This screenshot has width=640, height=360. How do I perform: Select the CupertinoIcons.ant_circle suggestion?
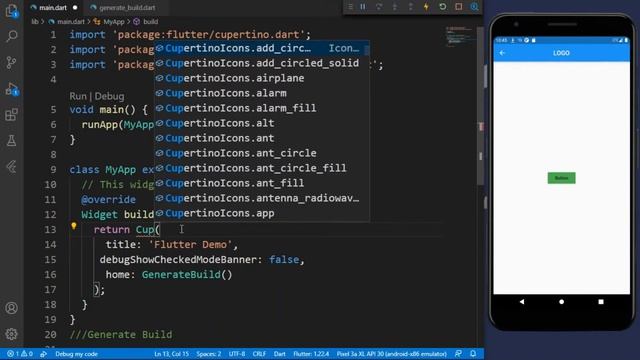coord(262,153)
